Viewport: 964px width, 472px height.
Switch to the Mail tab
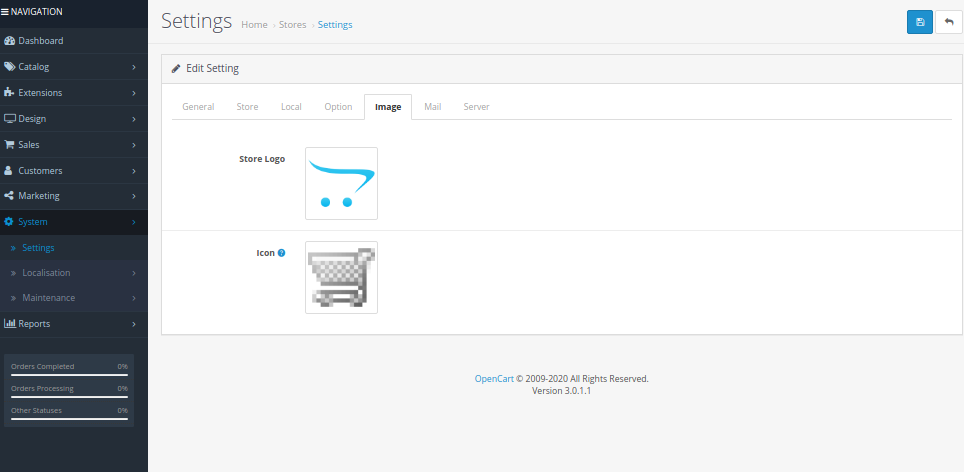pyautogui.click(x=433, y=107)
